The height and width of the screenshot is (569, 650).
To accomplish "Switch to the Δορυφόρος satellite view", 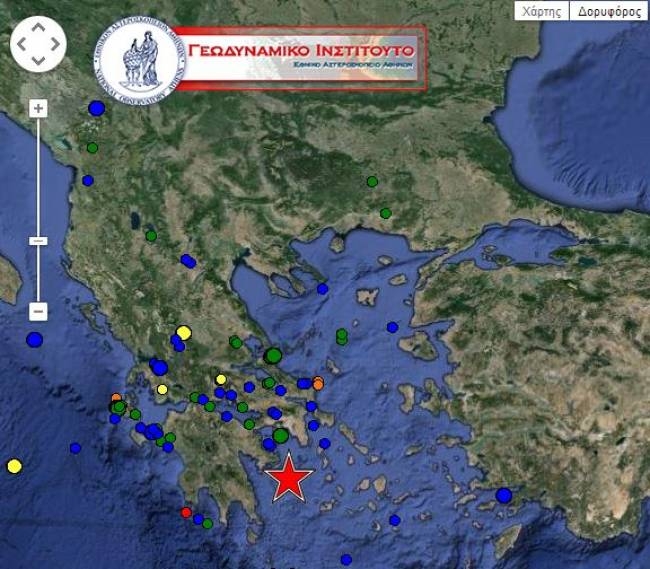I will 609,11.
